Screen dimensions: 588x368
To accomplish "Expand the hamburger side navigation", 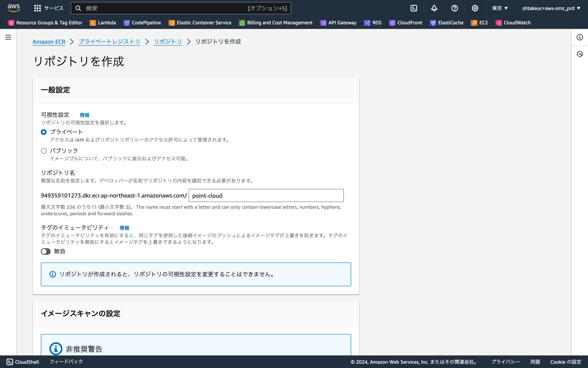I will point(8,37).
